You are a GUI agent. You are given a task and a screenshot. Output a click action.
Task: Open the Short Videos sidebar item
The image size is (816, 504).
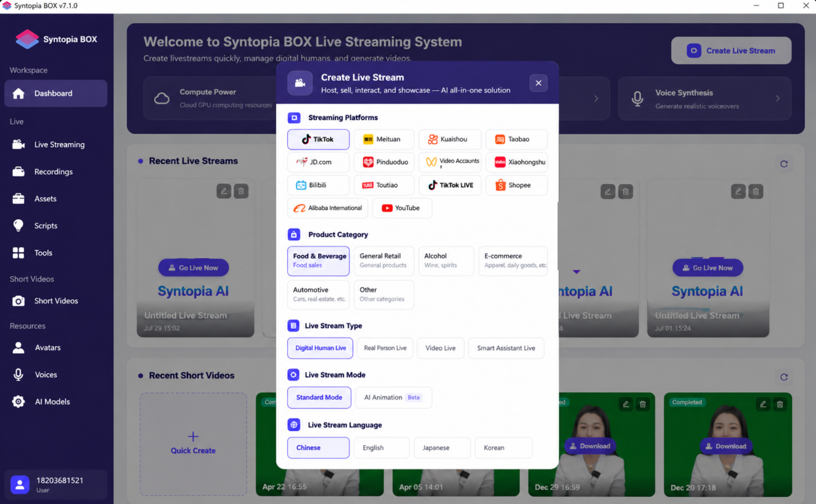(56, 301)
